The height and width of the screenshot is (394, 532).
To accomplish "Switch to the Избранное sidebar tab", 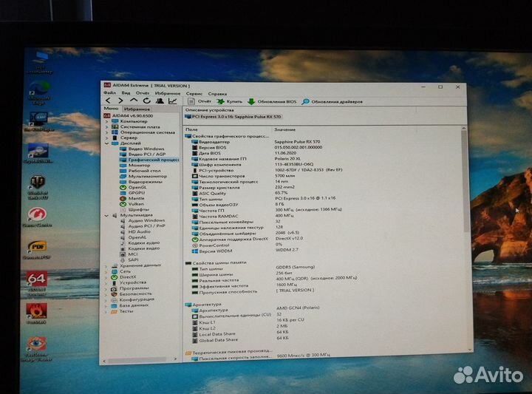I will [137, 109].
